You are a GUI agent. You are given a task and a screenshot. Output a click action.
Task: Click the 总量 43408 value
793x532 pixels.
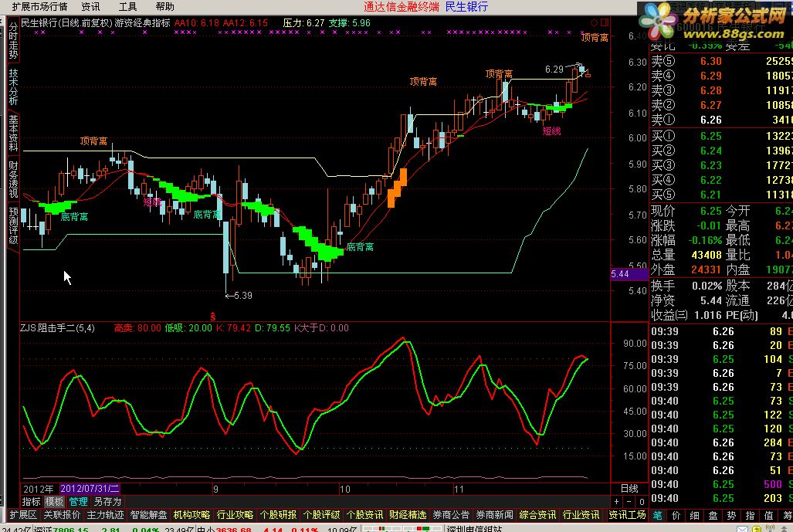click(707, 255)
